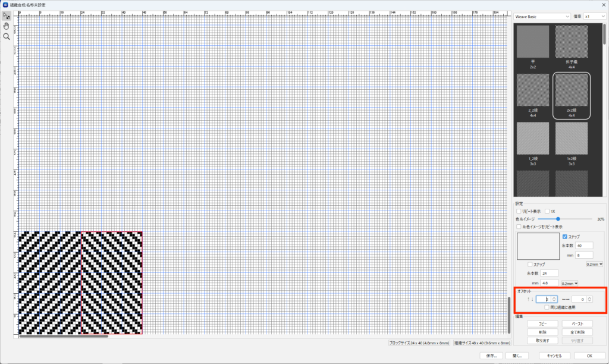This screenshot has width=609, height=364.
Task: Tick the 同じ組織に適用 checkbox
Action: pyautogui.click(x=547, y=307)
